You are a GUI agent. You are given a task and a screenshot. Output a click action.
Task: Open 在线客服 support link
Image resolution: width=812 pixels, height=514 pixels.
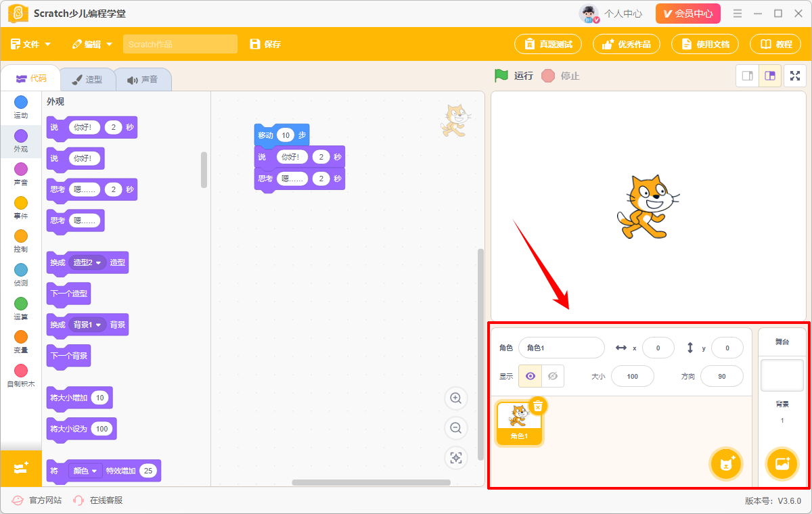pos(97,500)
